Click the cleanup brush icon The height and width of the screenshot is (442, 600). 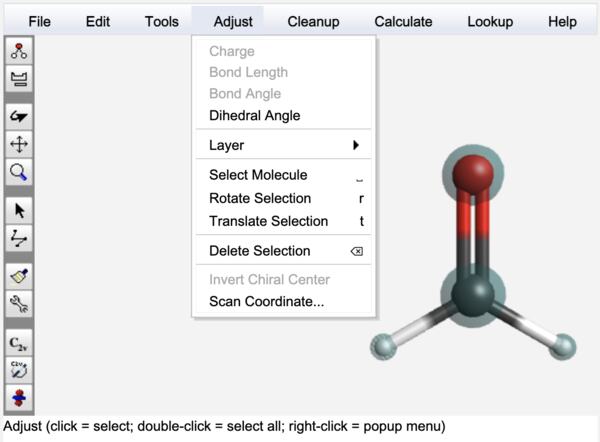tap(19, 276)
